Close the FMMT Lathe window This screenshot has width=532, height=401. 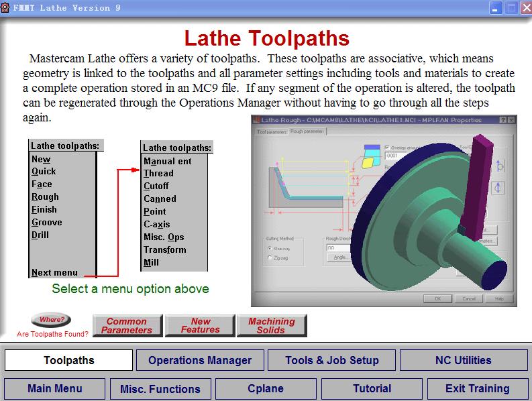526,8
